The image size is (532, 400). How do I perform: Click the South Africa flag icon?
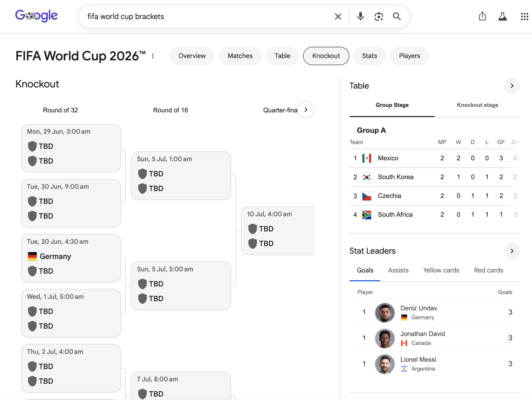(367, 215)
